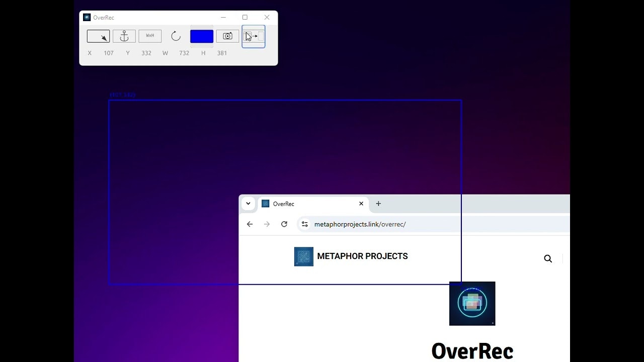Click the website search magnifier icon
This screenshot has height=362, width=644.
(548, 258)
